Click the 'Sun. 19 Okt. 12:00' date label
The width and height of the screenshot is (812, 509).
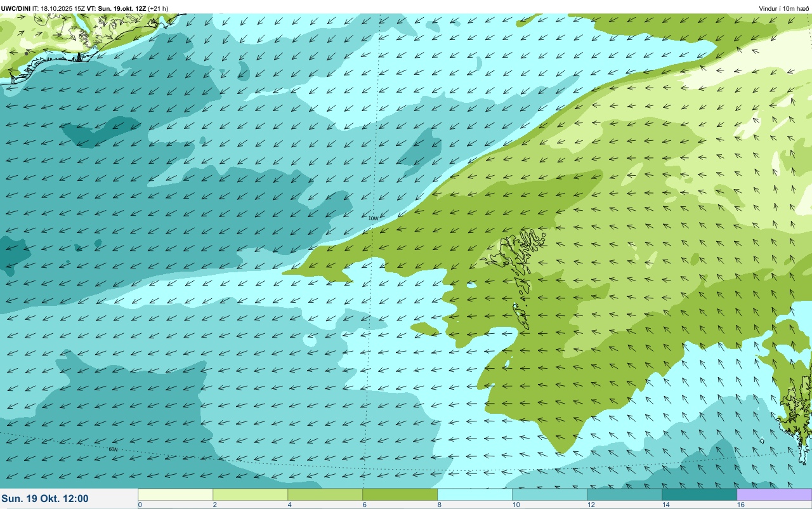pos(45,499)
